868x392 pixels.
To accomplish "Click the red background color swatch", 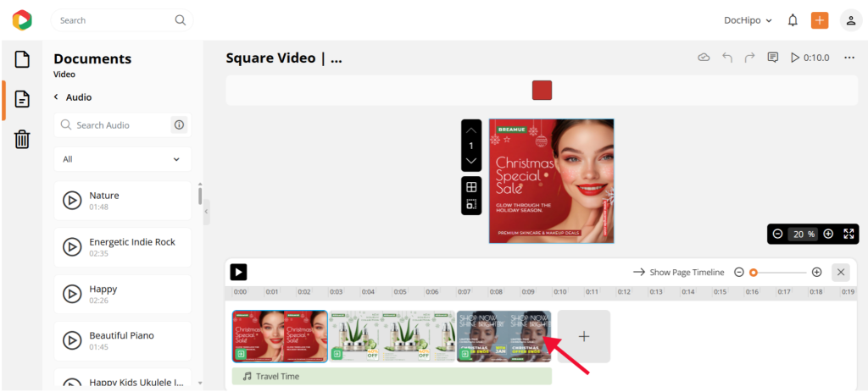I will 542,90.
